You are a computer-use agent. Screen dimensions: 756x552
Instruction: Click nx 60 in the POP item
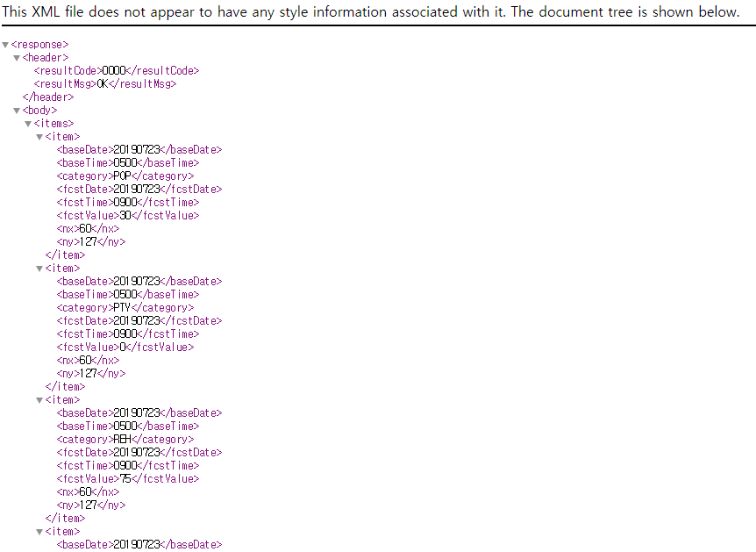pyautogui.click(x=88, y=229)
